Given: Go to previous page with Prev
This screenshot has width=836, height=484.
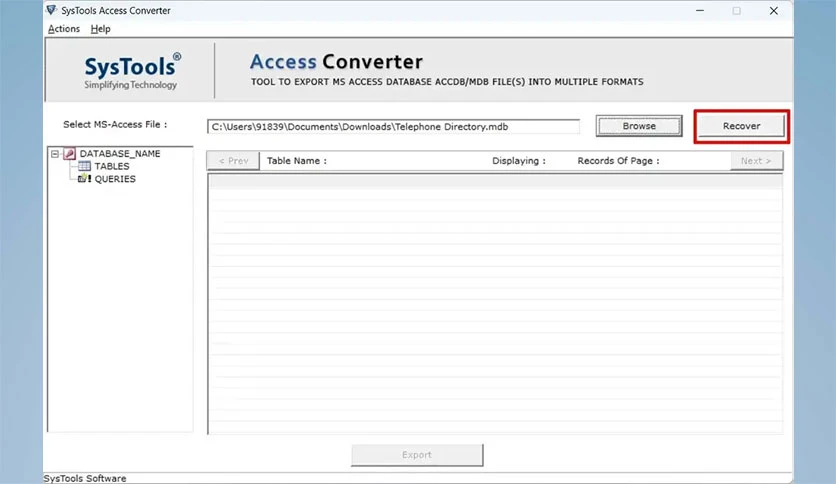Looking at the screenshot, I should coord(233,160).
